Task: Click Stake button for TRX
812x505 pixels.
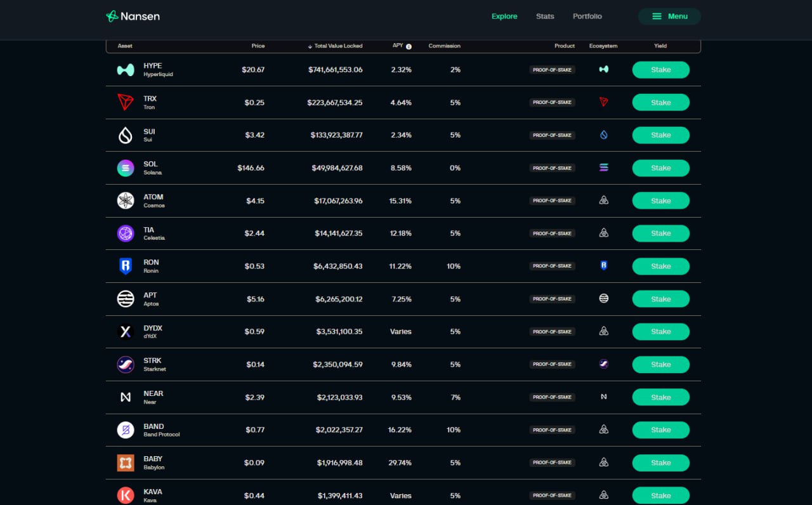Action: pos(661,103)
